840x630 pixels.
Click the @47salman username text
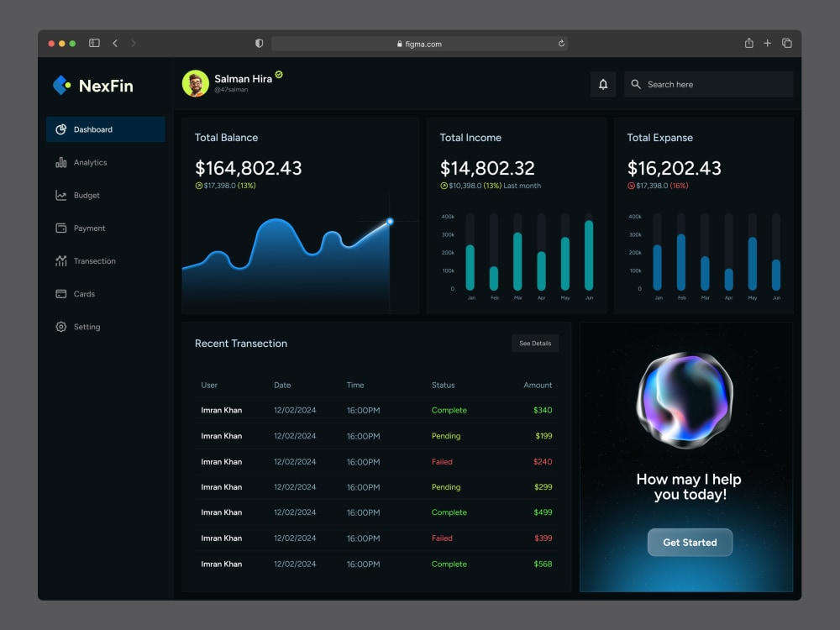coord(231,90)
